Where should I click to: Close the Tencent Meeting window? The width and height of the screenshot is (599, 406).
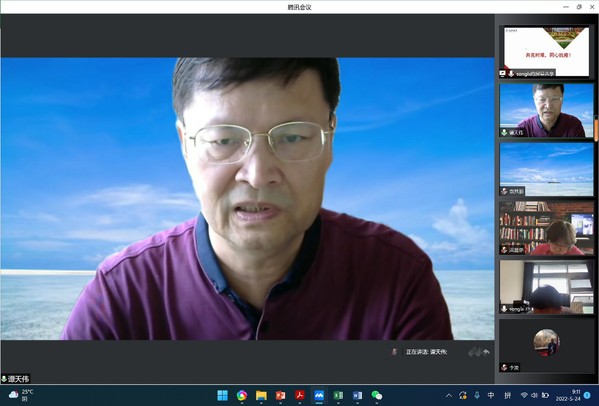(x=592, y=7)
